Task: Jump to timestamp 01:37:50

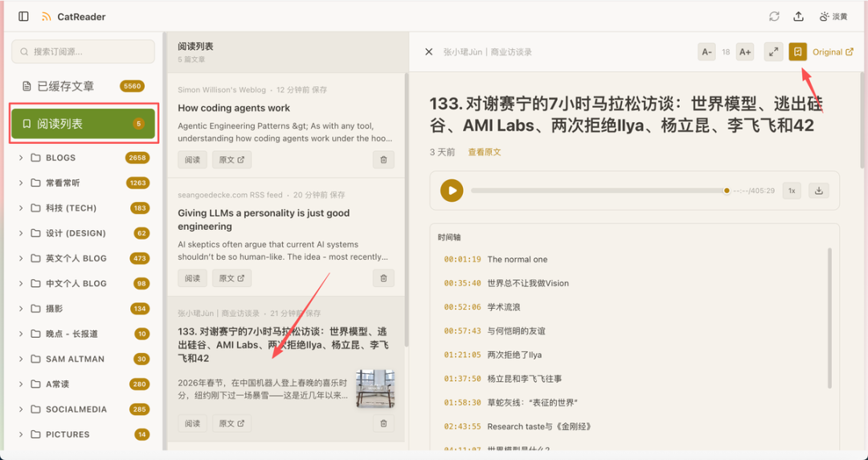Action: [462, 379]
